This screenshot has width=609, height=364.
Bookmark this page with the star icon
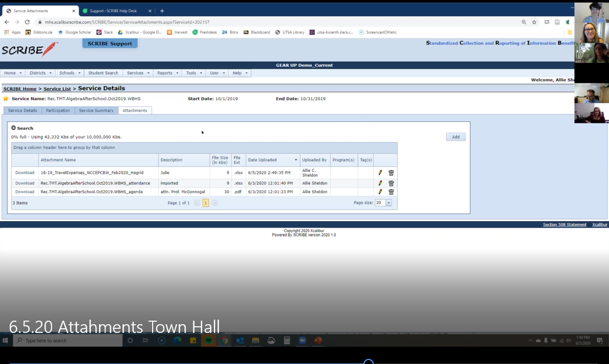tap(534, 22)
